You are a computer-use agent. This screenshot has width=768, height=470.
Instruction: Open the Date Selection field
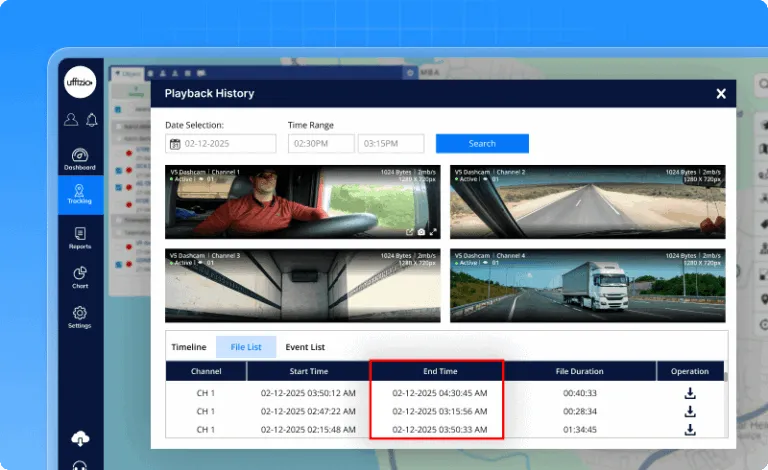(221, 144)
